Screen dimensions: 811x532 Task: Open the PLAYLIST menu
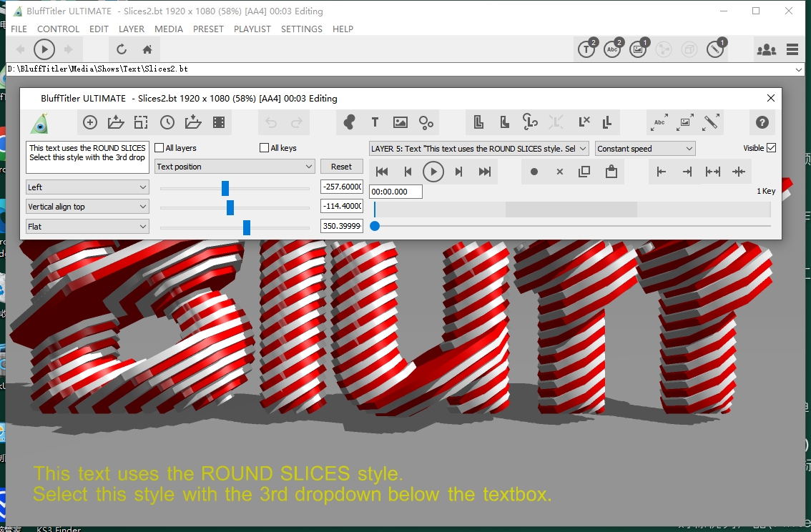point(252,29)
